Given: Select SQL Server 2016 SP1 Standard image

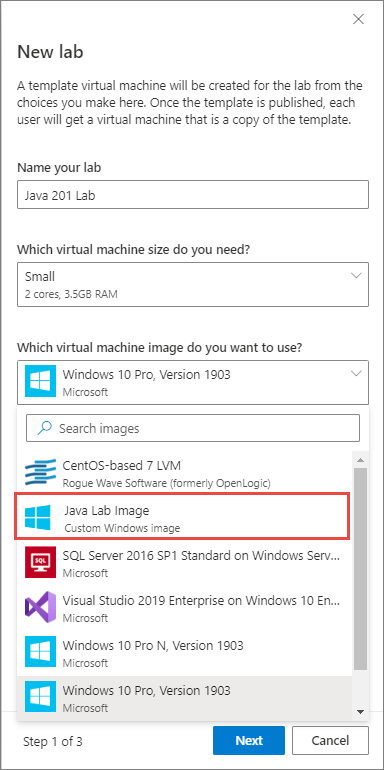Looking at the screenshot, I should point(185,563).
